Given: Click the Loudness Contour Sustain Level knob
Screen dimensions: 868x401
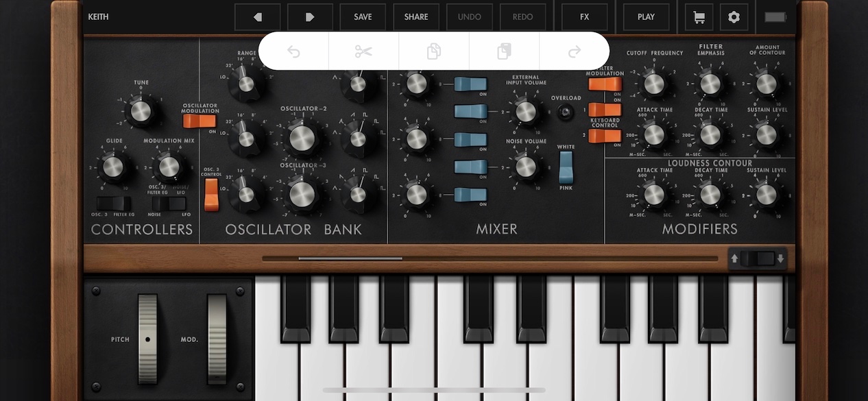Looking at the screenshot, I should click(767, 195).
